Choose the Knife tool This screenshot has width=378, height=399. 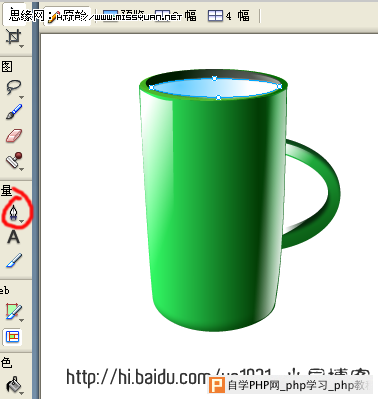14,261
